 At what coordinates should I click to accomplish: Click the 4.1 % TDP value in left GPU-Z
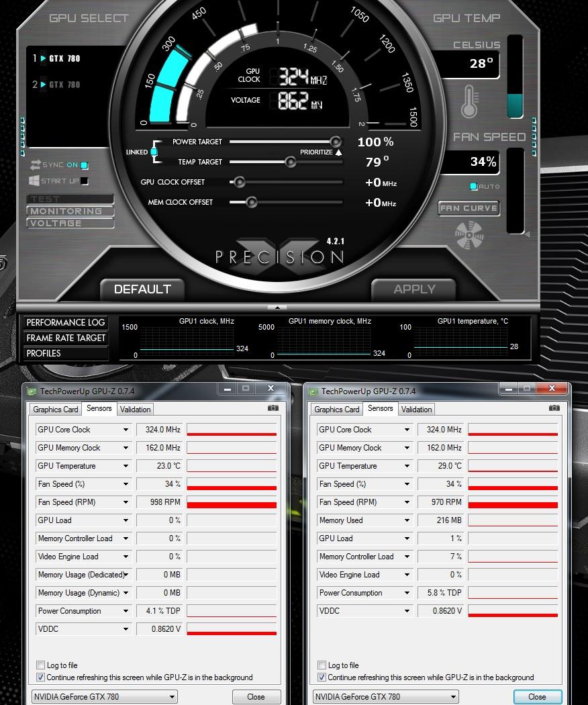coord(160,611)
